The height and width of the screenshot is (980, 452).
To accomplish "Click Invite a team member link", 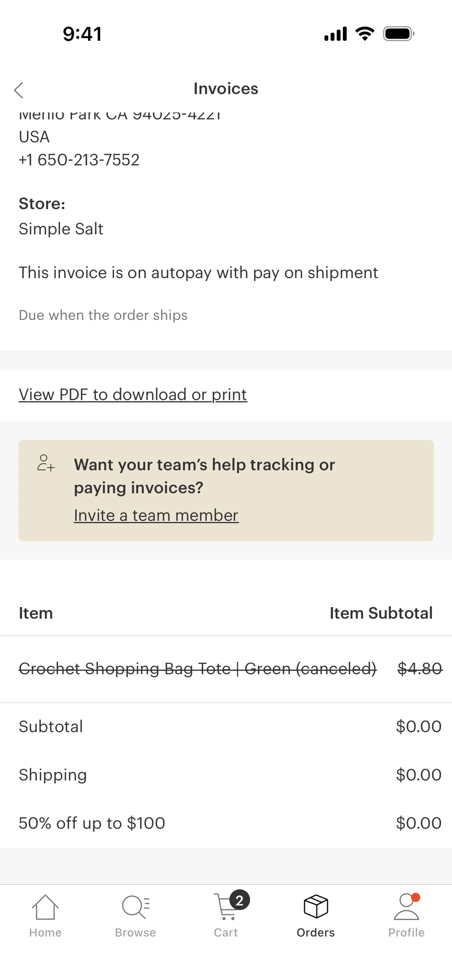I will tap(156, 515).
